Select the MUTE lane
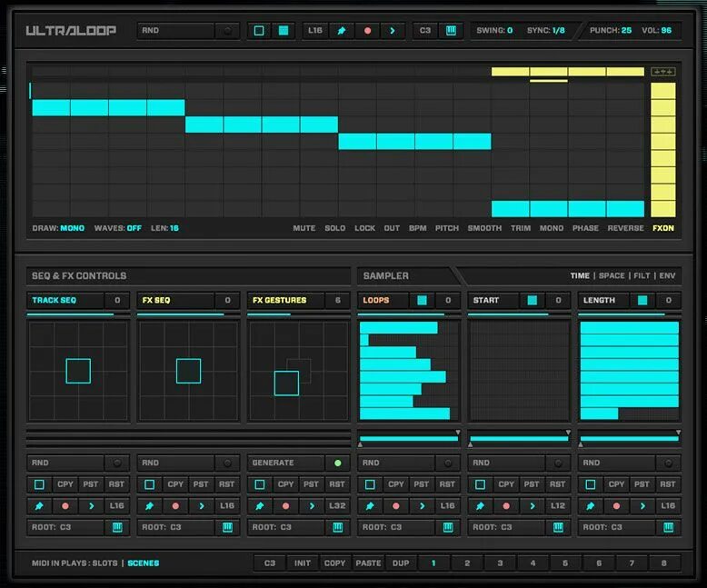The width and height of the screenshot is (707, 588). [x=304, y=228]
